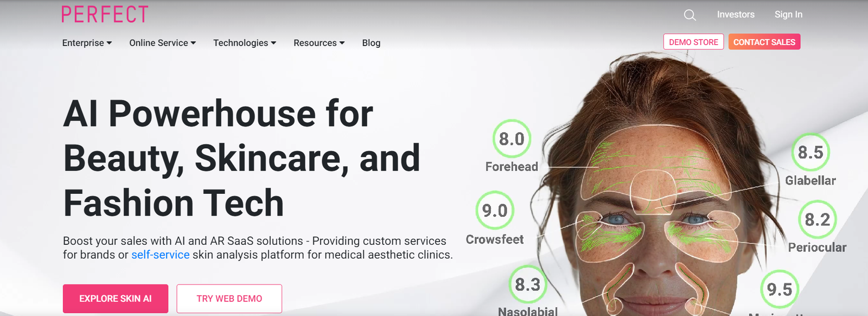Click the Contact Sales button
Image resolution: width=868 pixels, height=316 pixels.
click(764, 42)
